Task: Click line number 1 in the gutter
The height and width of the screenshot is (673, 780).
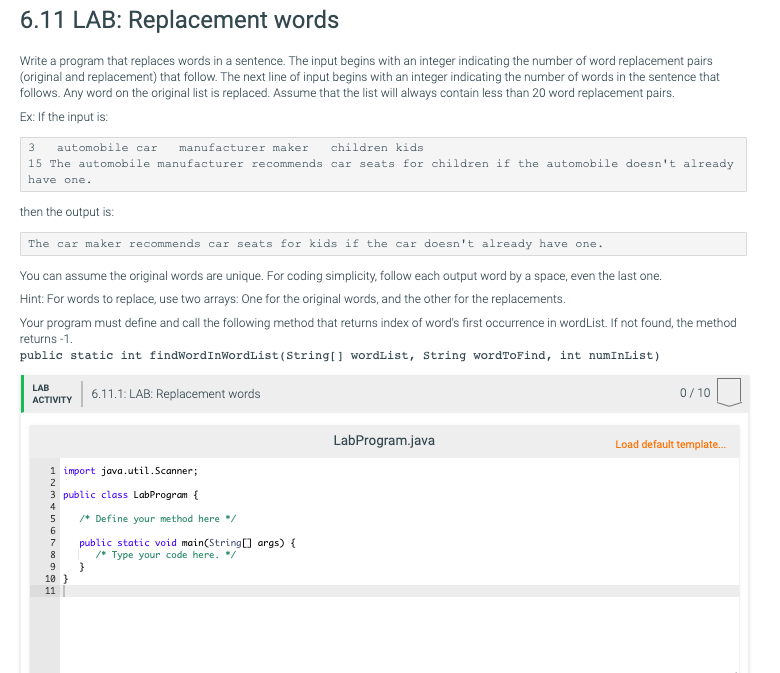Action: (53, 471)
